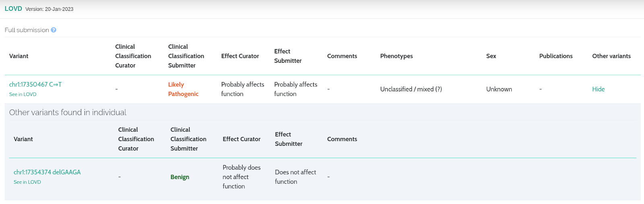
Task: Click the Likely Pathogenic classification
Action: coord(183,89)
